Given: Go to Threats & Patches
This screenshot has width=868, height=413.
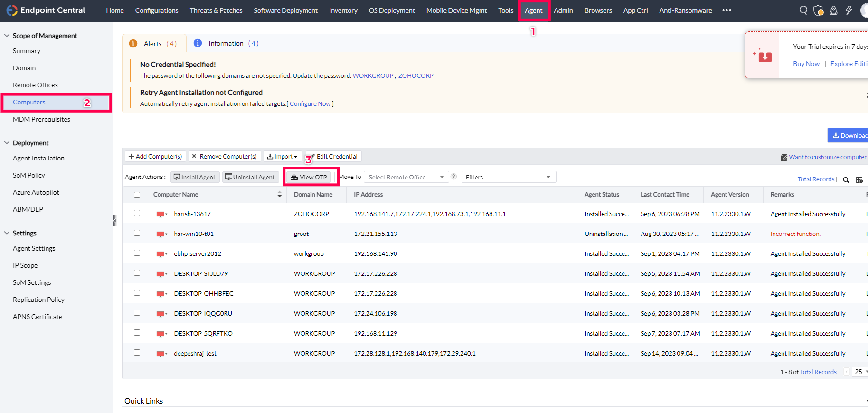Looking at the screenshot, I should click(216, 10).
